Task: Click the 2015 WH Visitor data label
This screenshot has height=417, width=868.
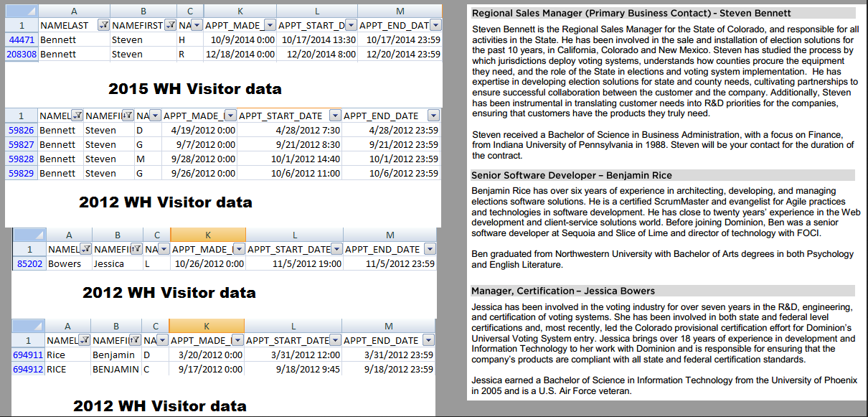Action: 195,89
